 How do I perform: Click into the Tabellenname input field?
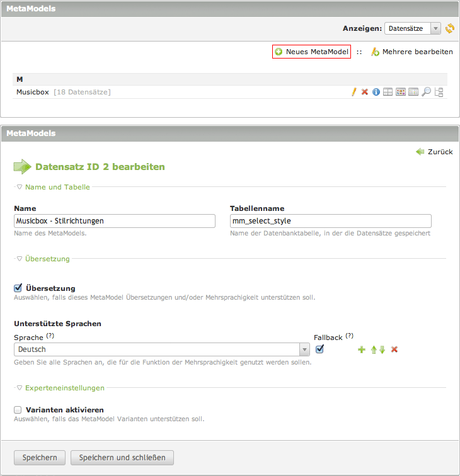coord(331,221)
